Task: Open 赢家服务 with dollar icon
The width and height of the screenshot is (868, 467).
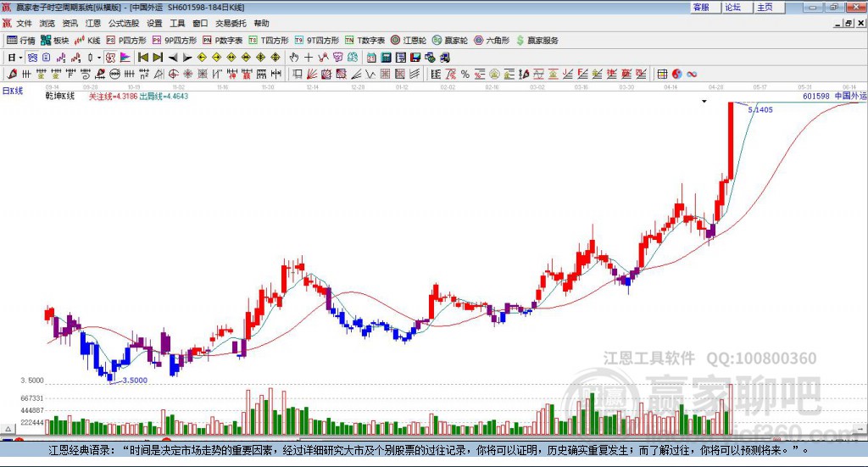Action: (537, 41)
